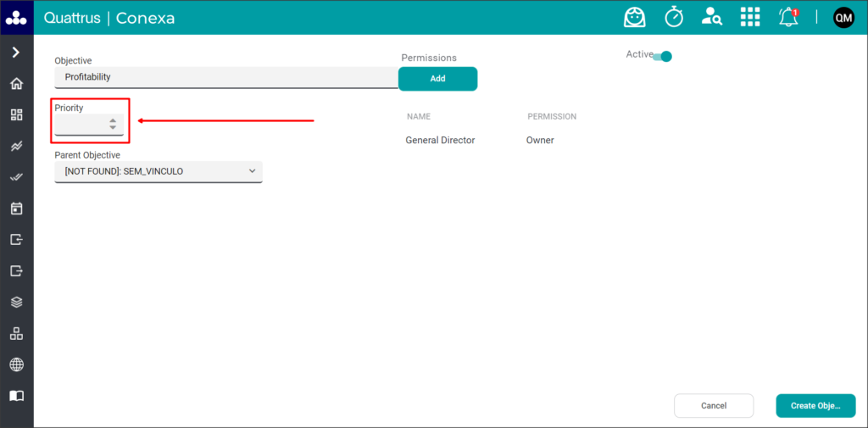Click the PERMISSION column header

[552, 117]
